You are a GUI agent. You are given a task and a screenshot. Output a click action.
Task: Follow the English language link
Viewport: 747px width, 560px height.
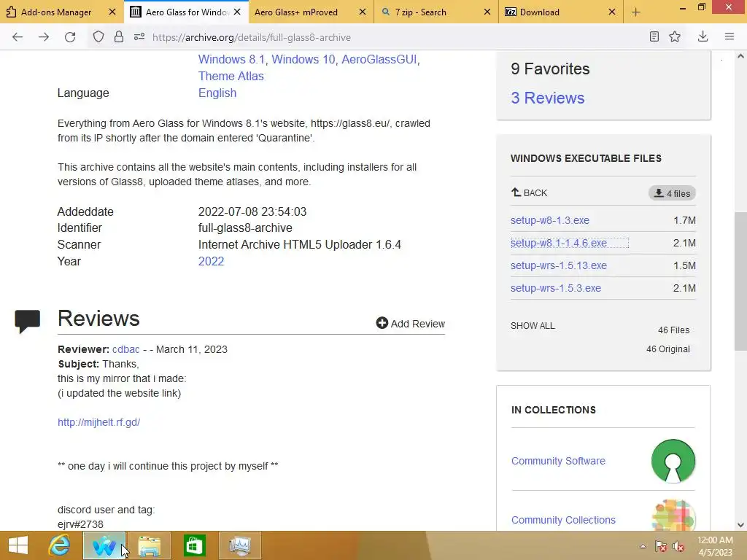(217, 93)
